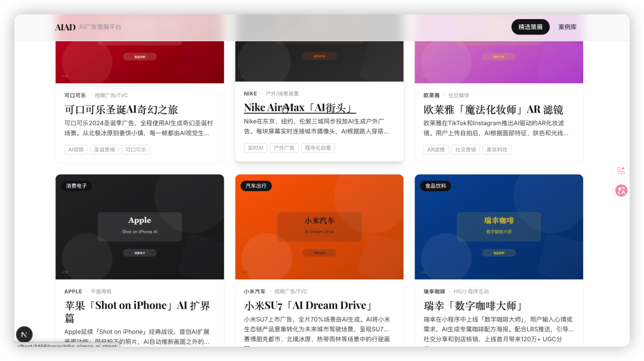Click the 欧莱雅 brand label above the title

[x=431, y=95]
